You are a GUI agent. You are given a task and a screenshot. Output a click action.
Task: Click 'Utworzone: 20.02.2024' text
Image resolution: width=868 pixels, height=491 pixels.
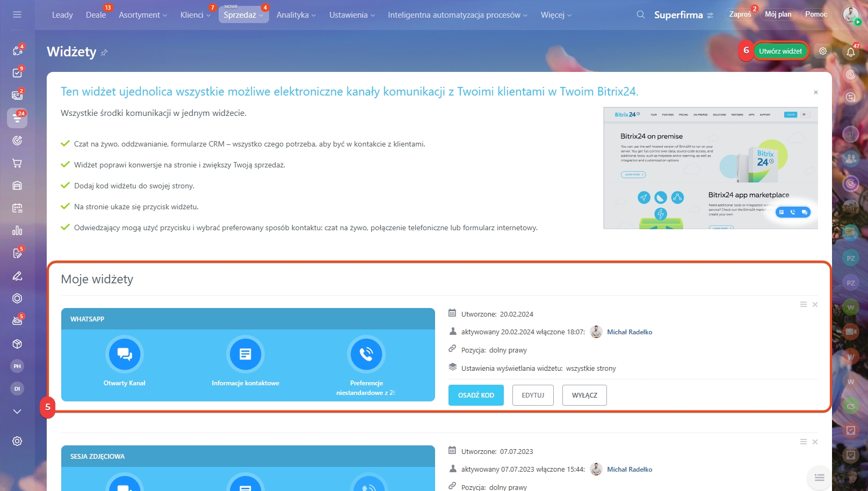coord(497,314)
